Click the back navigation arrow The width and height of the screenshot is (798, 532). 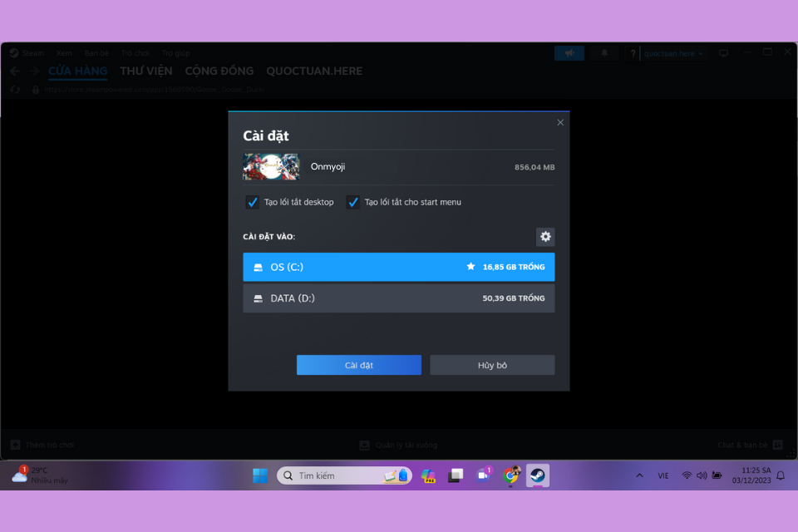15,71
